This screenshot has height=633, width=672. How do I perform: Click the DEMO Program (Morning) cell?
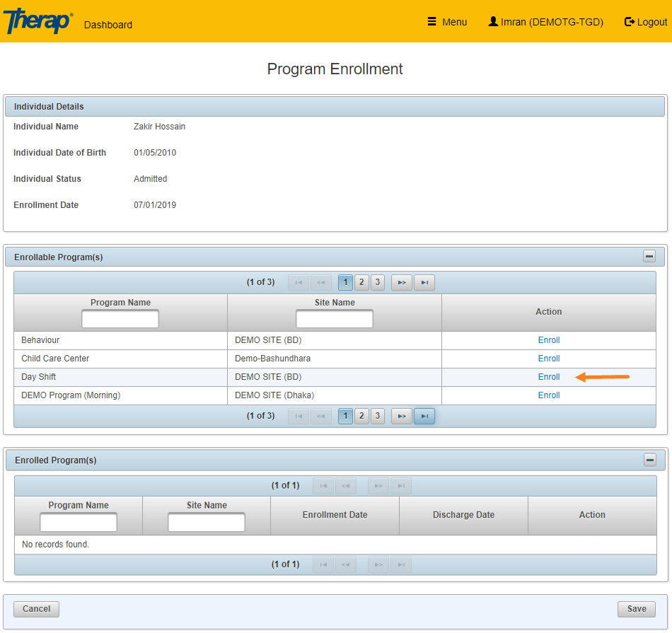click(120, 395)
